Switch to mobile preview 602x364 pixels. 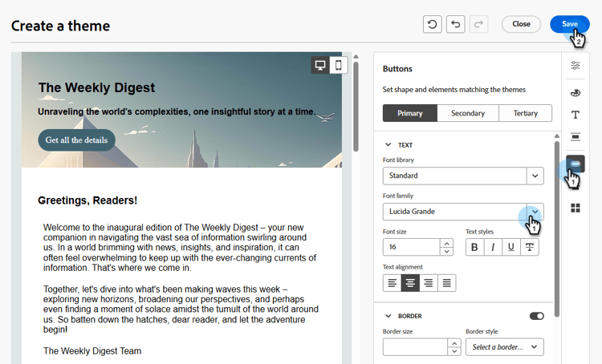tap(338, 65)
